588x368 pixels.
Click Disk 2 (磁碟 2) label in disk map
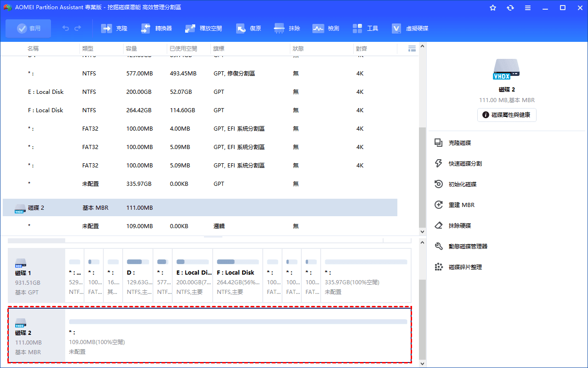coord(23,333)
